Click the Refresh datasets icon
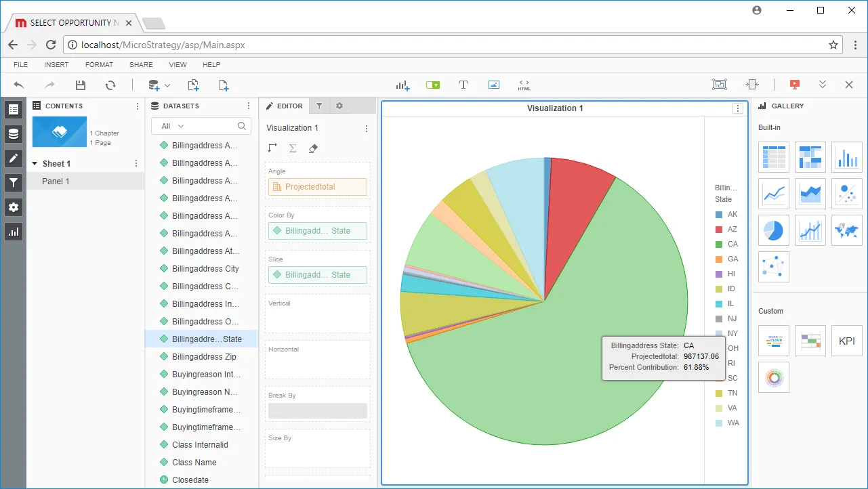 click(x=110, y=85)
